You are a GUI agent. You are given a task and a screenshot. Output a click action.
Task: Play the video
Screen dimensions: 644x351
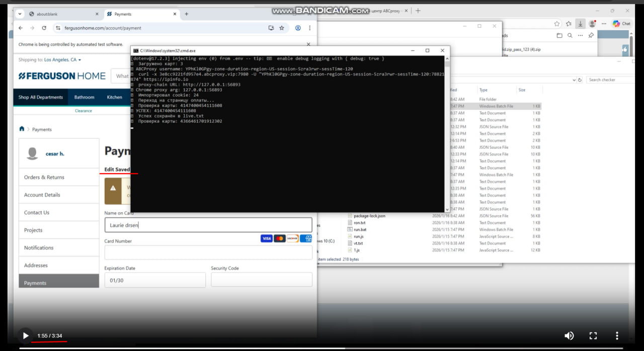coord(25,335)
